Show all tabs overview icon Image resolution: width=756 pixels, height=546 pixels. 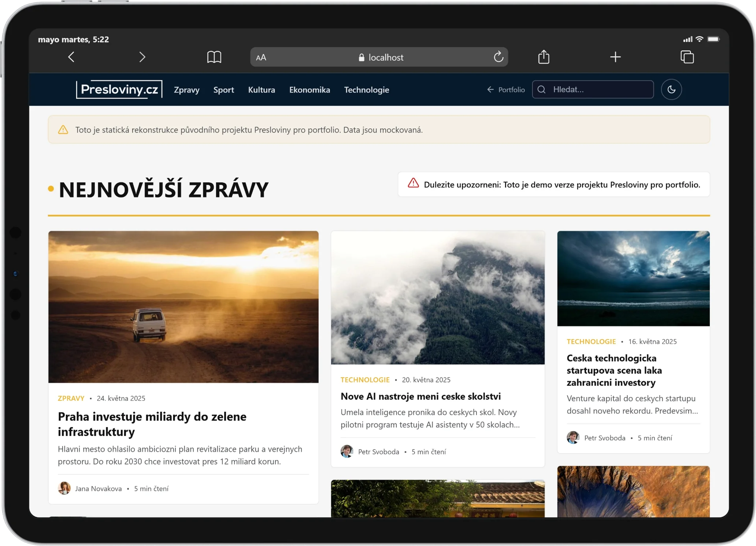687,57
